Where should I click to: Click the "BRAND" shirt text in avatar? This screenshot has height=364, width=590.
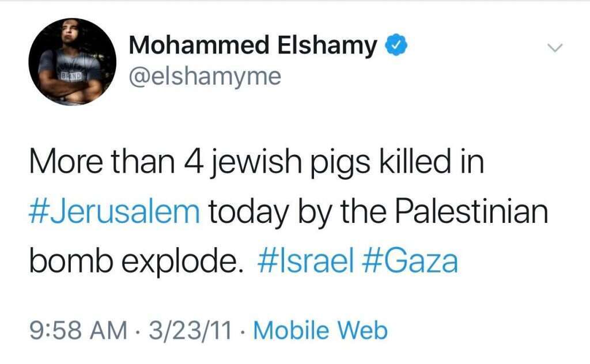pos(73,75)
